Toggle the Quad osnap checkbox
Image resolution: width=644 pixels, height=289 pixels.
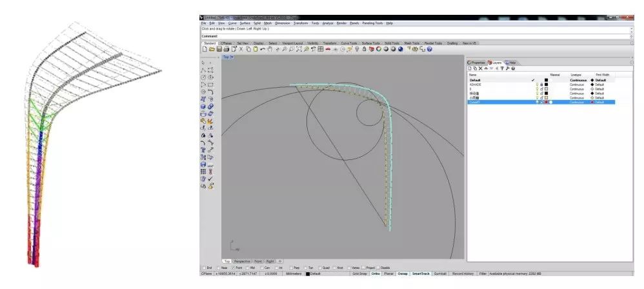tap(320, 268)
